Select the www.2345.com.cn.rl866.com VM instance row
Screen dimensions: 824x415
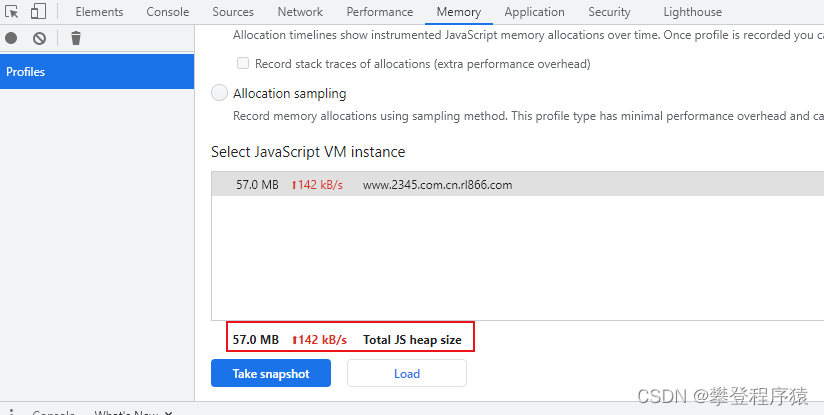[x=437, y=185]
